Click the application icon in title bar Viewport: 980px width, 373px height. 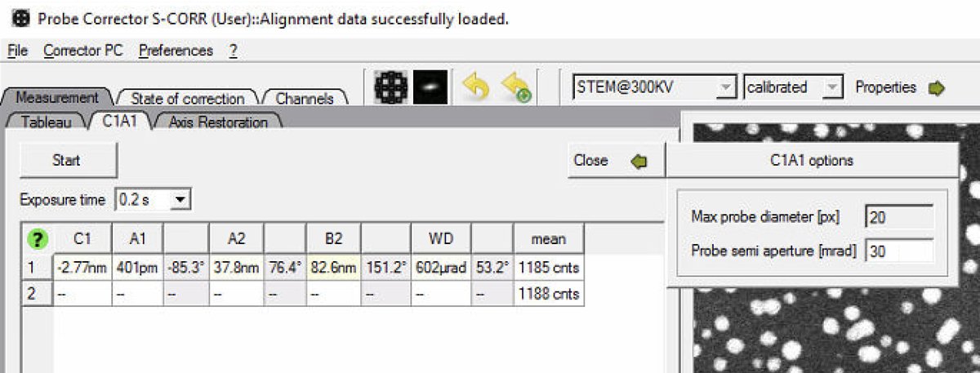(x=14, y=17)
